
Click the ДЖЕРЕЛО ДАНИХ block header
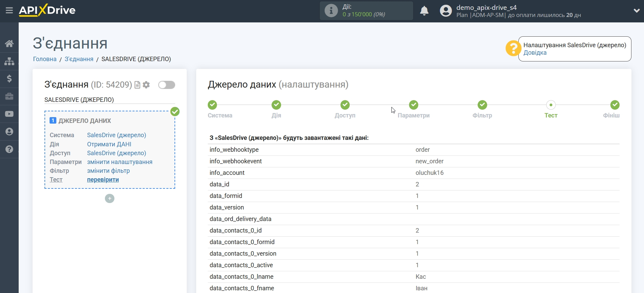85,121
